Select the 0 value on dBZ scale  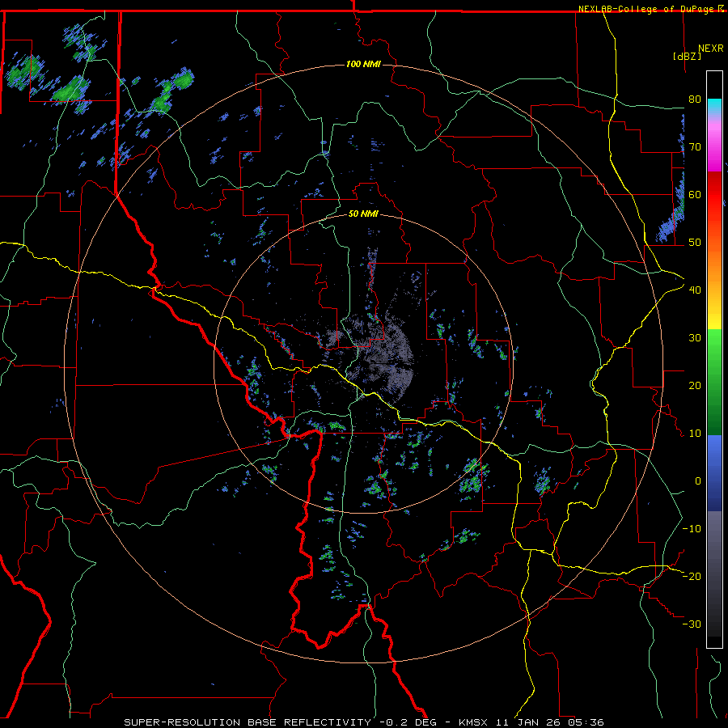coord(698,481)
